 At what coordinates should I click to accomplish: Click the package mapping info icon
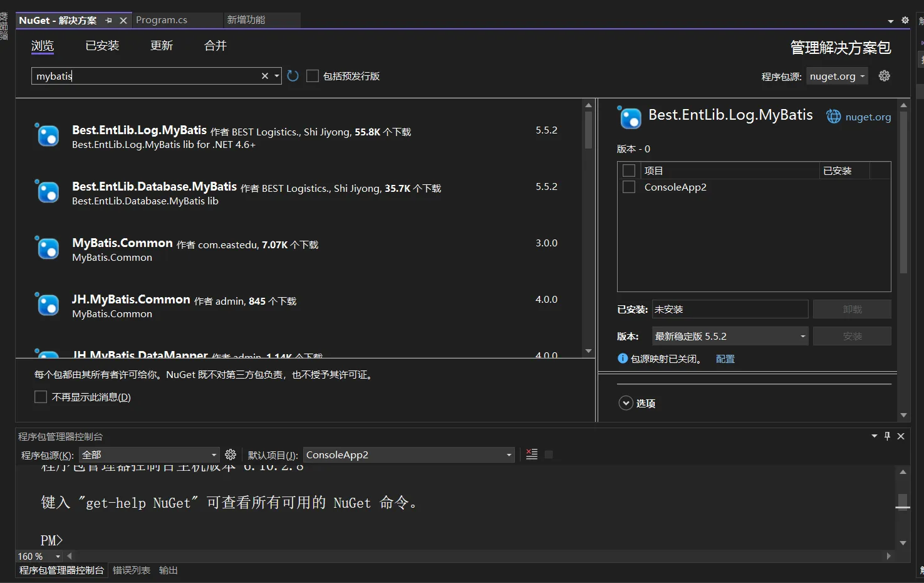click(x=623, y=359)
